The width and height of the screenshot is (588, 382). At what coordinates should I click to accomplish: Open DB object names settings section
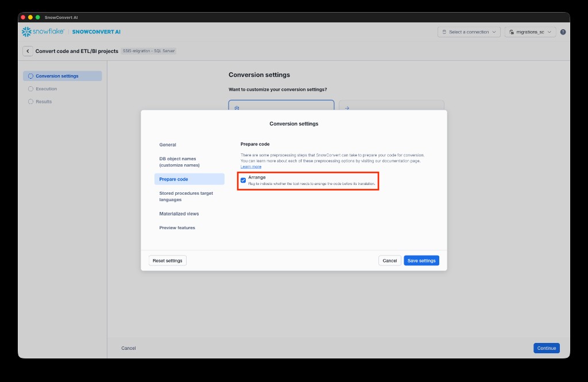tap(177, 162)
